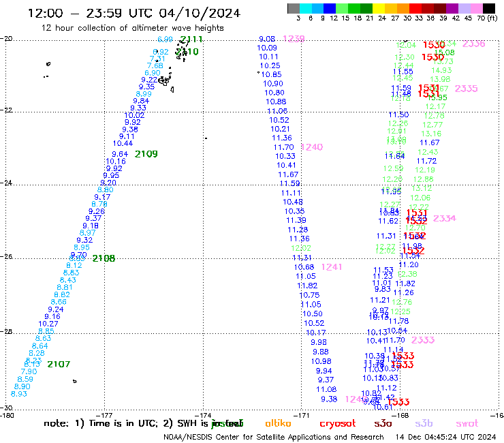Click the pink time label 2334
This screenshot has width=504, height=443.
(x=445, y=219)
